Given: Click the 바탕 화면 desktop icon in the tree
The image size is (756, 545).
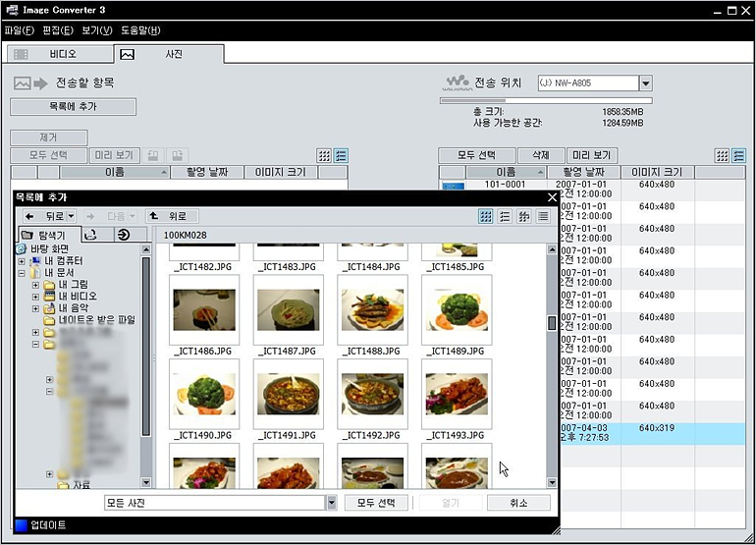Looking at the screenshot, I should (22, 248).
